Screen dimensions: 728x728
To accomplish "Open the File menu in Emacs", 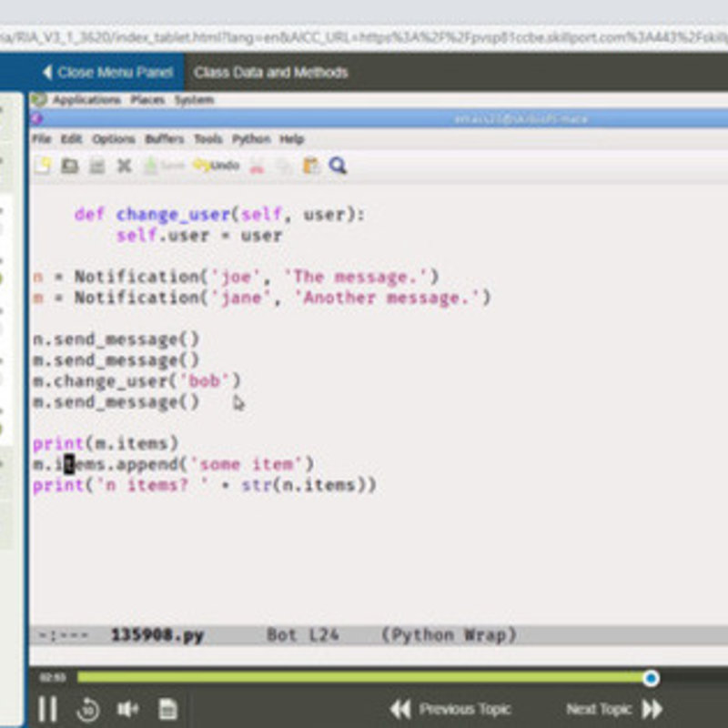I will [42, 139].
